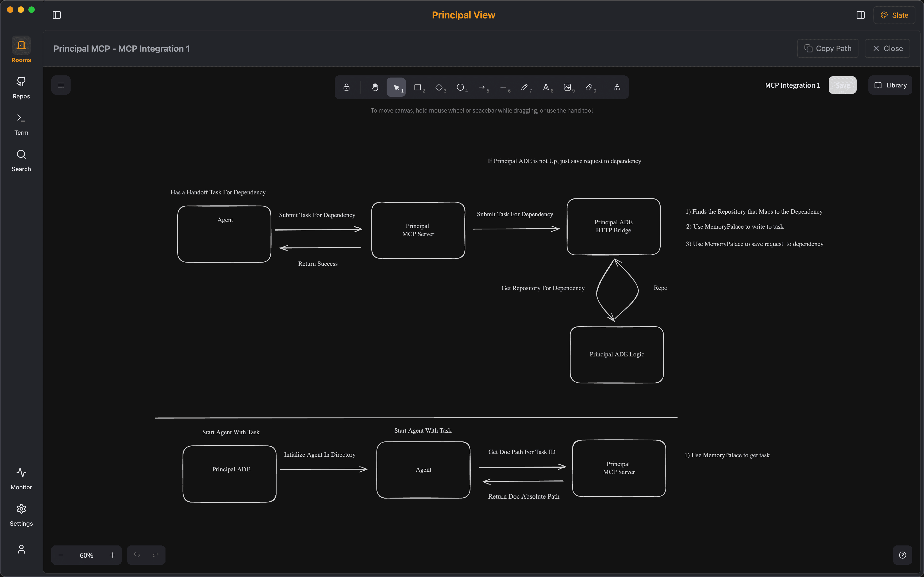Select the Insert Image tool
The image size is (924, 577).
[x=568, y=87]
